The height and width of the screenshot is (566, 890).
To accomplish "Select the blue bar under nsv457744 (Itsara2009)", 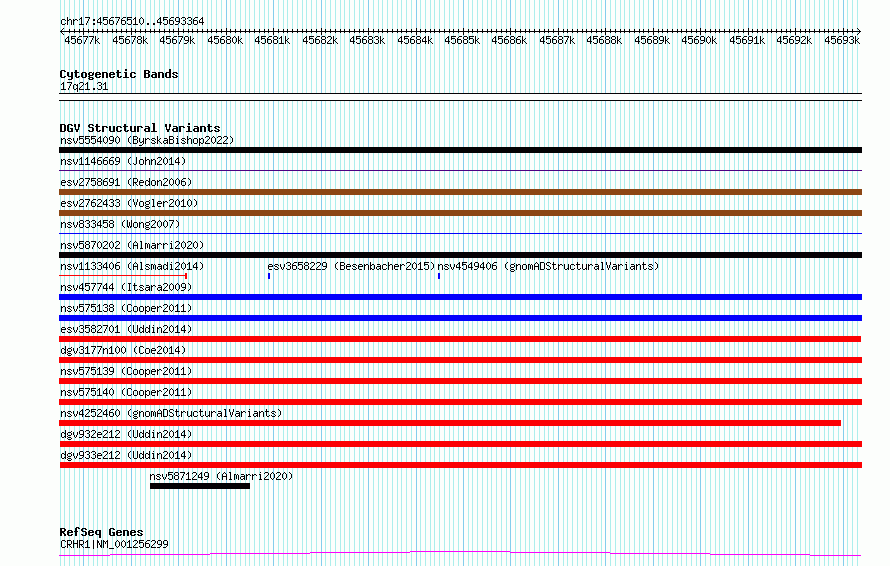I will (460, 297).
